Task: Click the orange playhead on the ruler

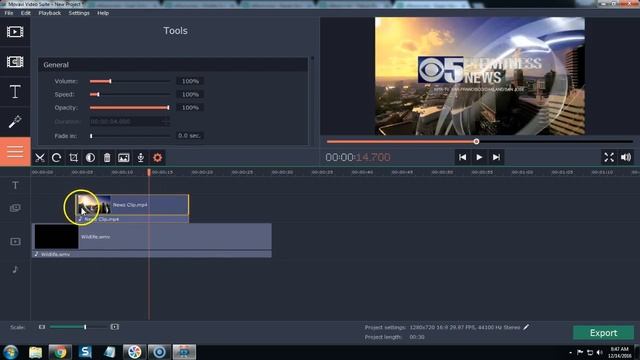Action: [149, 172]
